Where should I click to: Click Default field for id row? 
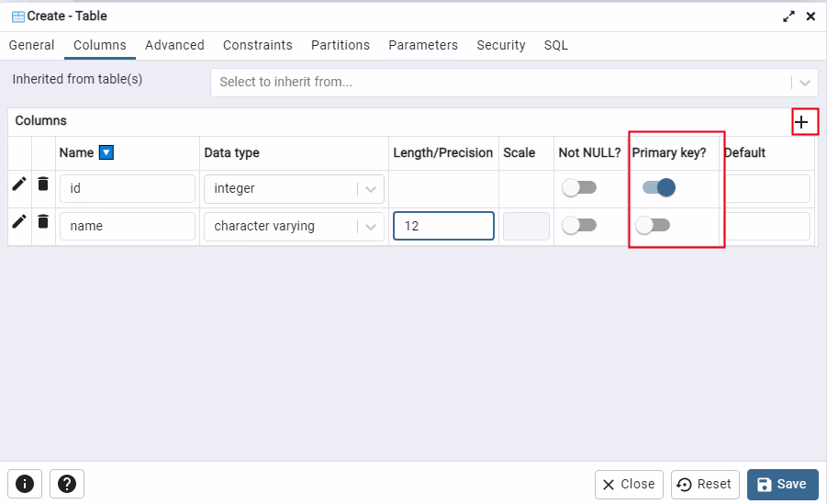pyautogui.click(x=767, y=188)
